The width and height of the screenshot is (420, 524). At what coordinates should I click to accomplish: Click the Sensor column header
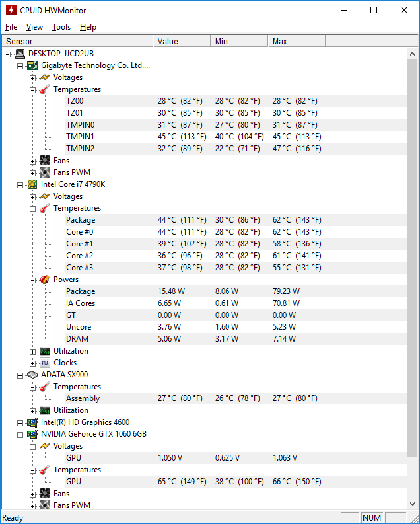77,41
